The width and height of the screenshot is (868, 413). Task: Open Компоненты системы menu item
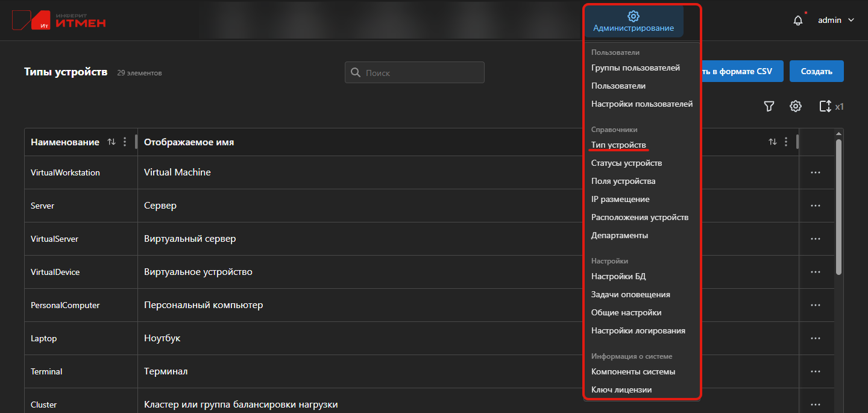[633, 371]
